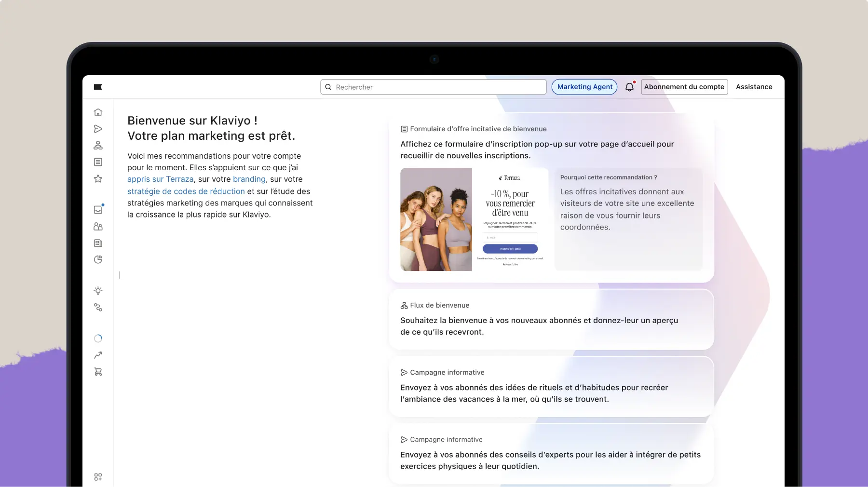Open Campaigns paper-plane icon in sidebar
The height and width of the screenshot is (487, 868).
coord(98,129)
